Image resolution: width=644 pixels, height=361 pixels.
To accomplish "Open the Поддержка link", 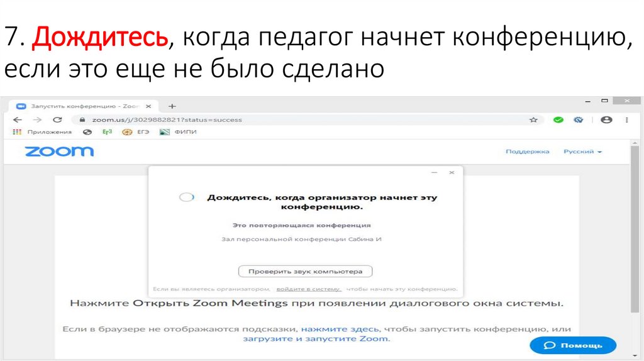I will pyautogui.click(x=528, y=152).
